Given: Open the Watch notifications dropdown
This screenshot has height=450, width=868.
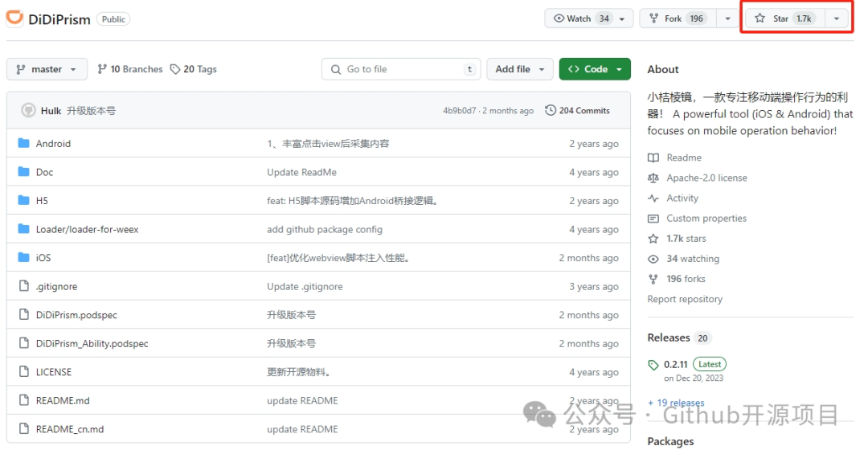Looking at the screenshot, I should click(x=588, y=18).
